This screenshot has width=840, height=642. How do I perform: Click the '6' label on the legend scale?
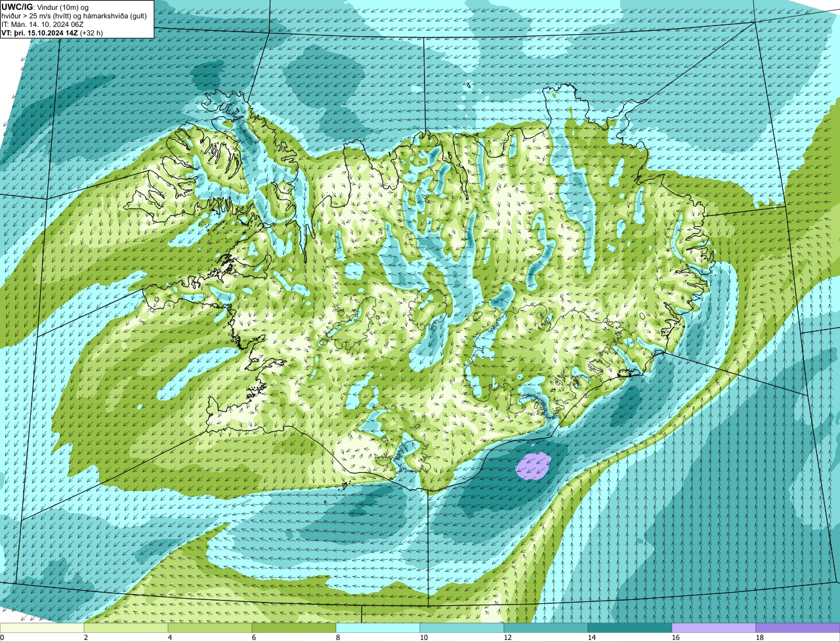pos(254,637)
